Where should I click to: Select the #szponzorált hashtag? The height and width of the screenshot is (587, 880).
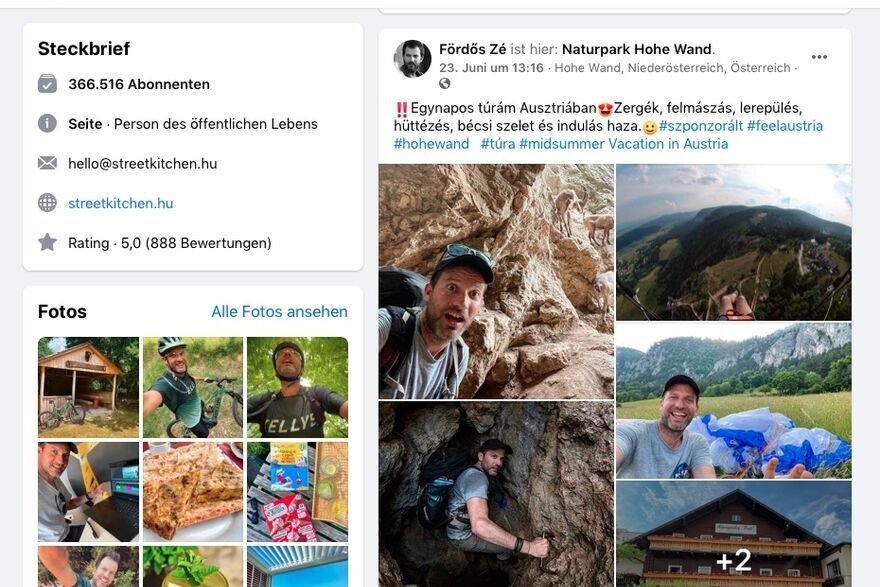click(x=700, y=126)
